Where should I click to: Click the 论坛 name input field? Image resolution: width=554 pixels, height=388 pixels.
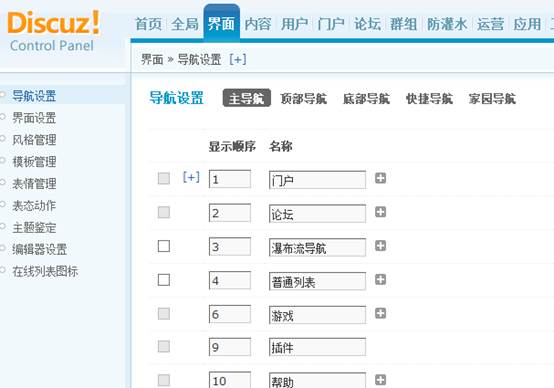coord(317,213)
